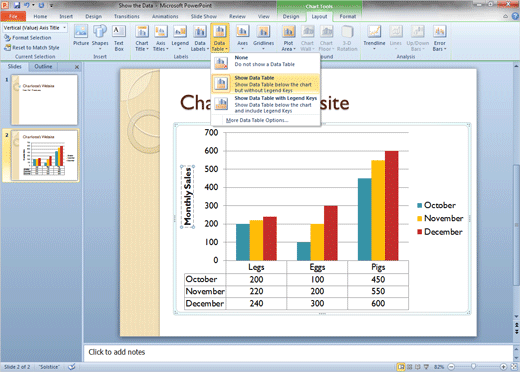Switch to Outline pane tab

pos(43,66)
